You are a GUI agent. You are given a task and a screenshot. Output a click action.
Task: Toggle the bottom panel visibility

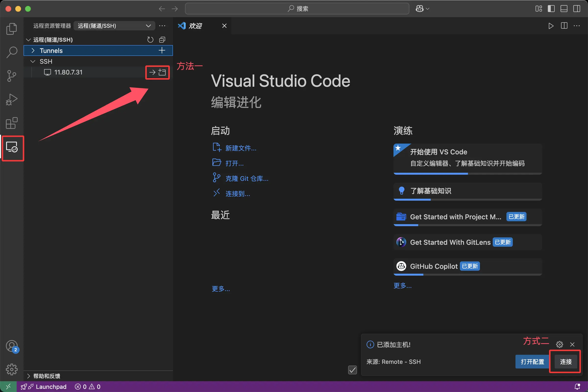tap(564, 9)
